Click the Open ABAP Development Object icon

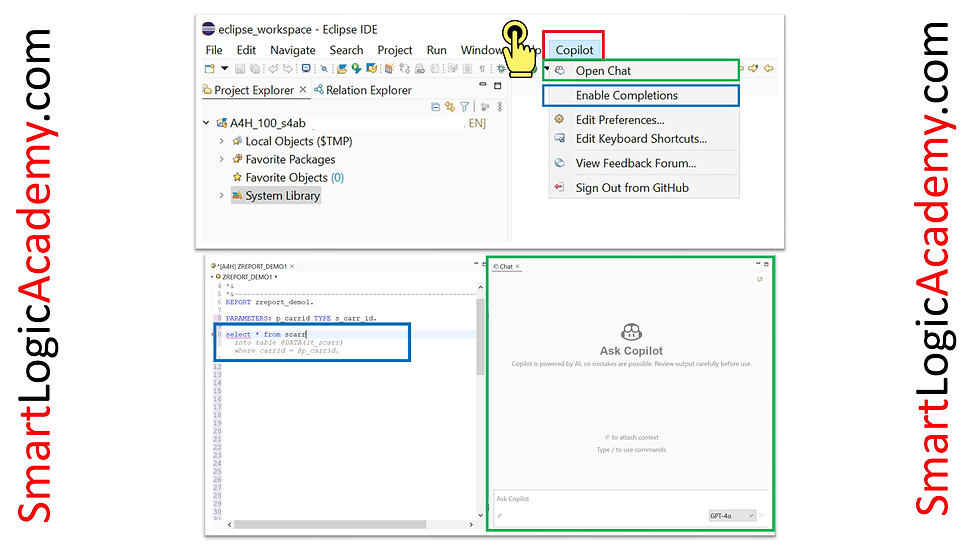342,69
